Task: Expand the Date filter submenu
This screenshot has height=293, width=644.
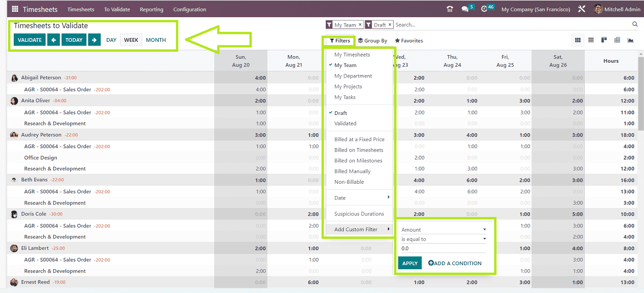Action: 360,198
